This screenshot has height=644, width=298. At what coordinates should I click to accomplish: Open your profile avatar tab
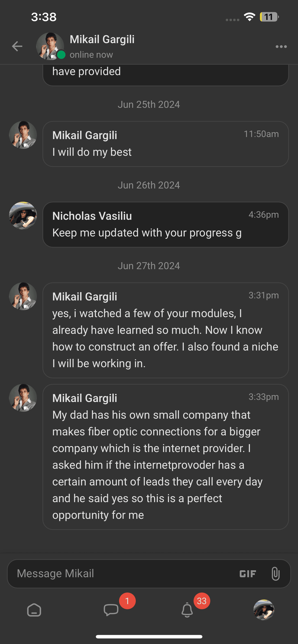point(264,610)
